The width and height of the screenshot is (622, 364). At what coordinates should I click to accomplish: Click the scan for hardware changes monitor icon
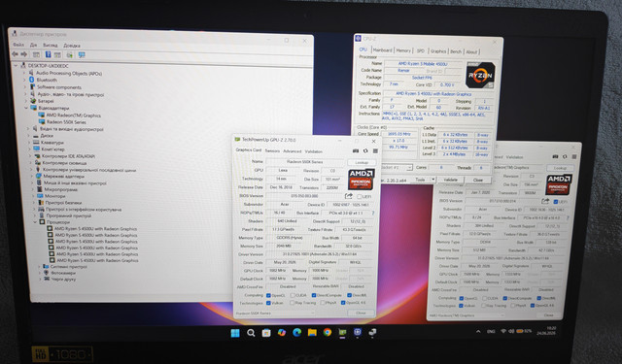coord(82,55)
